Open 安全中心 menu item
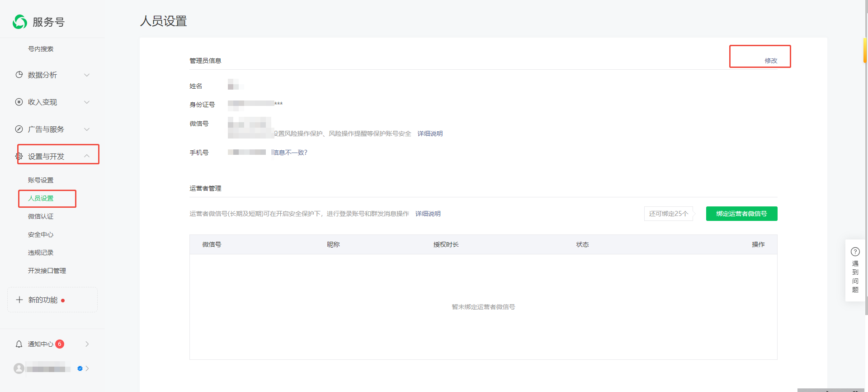 click(41, 234)
